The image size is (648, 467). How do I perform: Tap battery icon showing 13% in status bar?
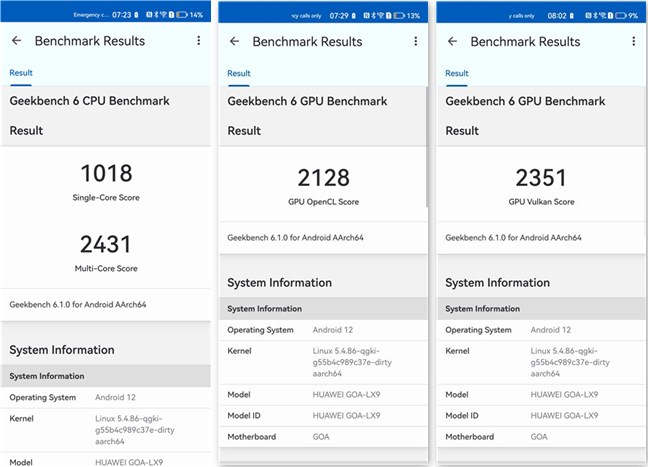pyautogui.click(x=399, y=16)
